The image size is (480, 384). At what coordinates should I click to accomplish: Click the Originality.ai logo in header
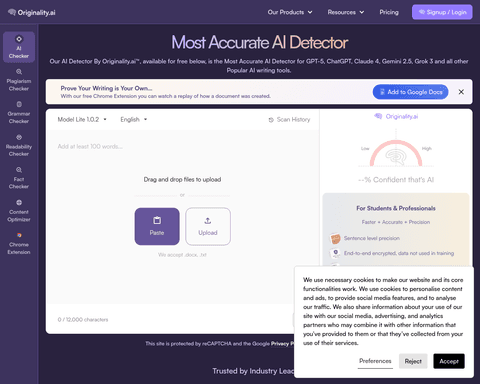pyautogui.click(x=32, y=12)
